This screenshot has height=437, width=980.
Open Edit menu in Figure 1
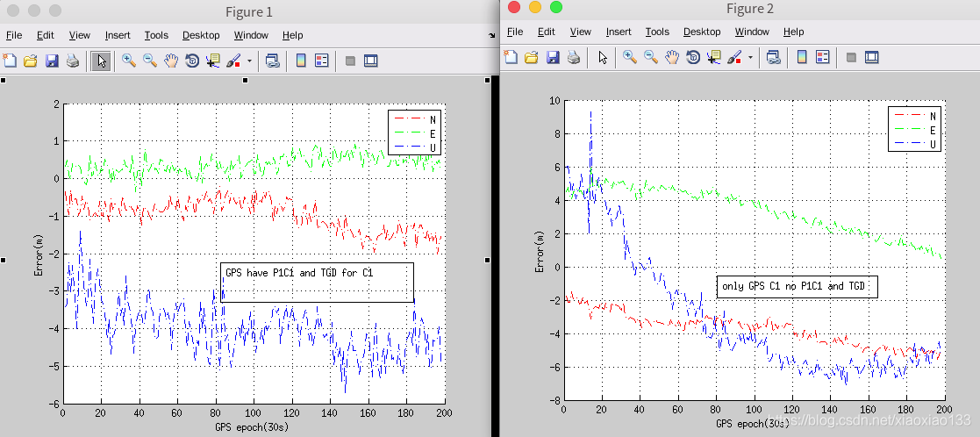click(x=45, y=35)
